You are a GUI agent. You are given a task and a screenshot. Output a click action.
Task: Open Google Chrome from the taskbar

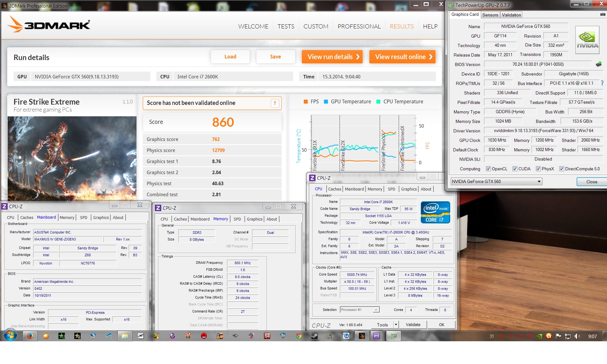pyautogui.click(x=298, y=336)
